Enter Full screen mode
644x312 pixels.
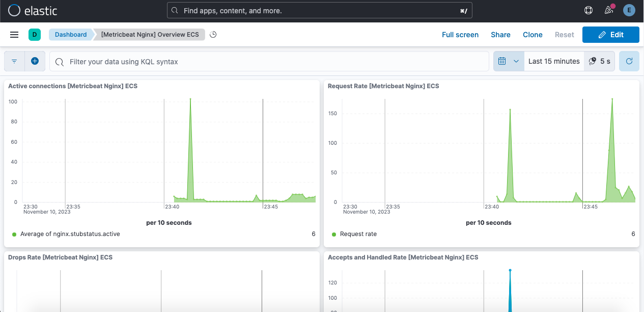[460, 35]
